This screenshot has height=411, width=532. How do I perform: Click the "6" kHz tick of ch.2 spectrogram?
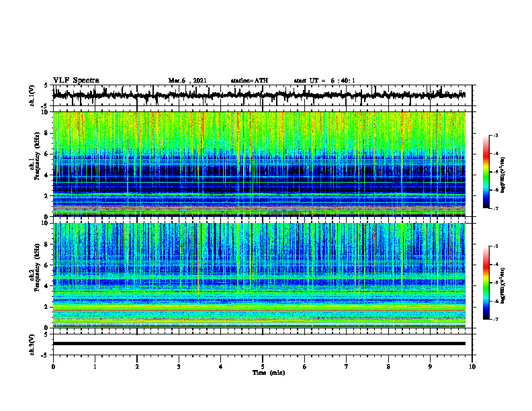(x=46, y=265)
